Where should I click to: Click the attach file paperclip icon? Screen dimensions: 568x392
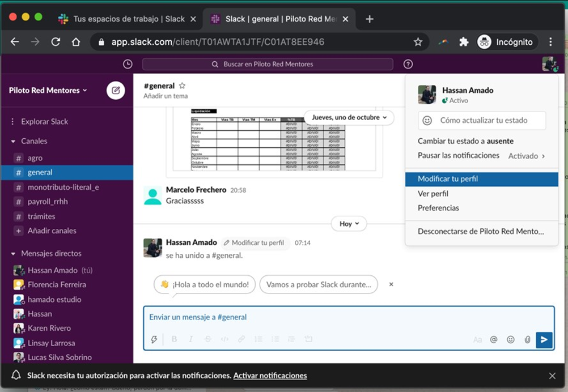point(527,339)
